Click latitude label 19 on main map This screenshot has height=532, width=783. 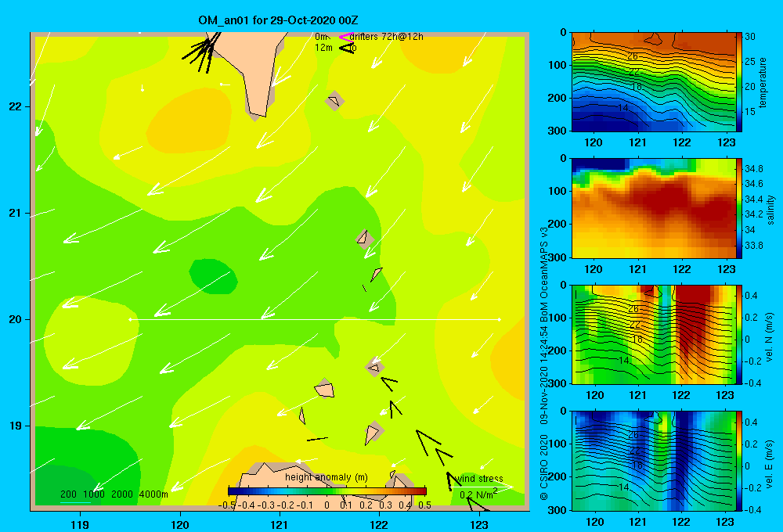pos(15,426)
